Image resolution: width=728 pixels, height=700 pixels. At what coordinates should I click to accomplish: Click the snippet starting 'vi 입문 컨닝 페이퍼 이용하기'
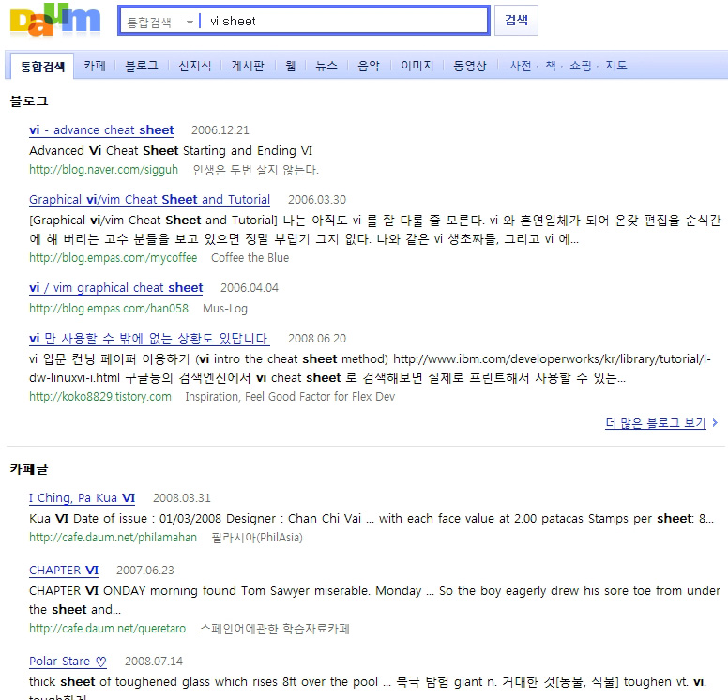click(370, 369)
